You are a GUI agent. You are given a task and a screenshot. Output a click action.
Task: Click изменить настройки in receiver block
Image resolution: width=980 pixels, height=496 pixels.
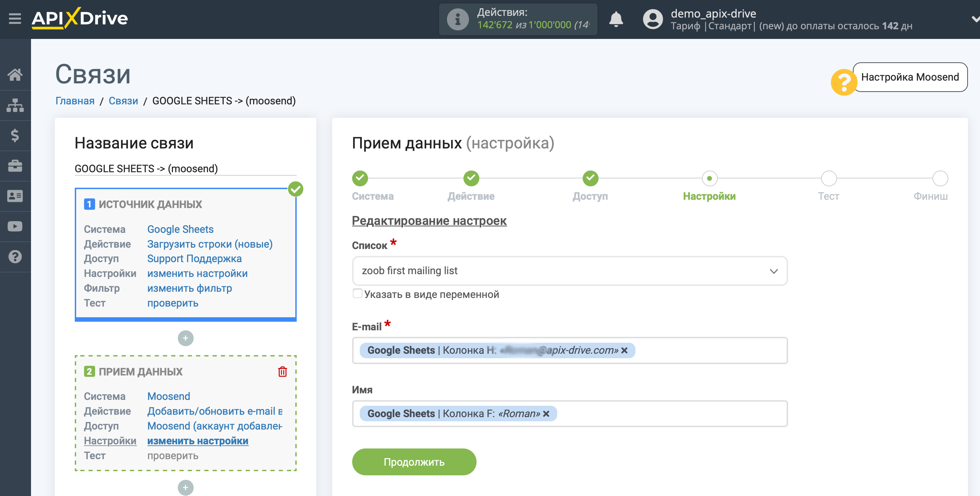pyautogui.click(x=198, y=441)
